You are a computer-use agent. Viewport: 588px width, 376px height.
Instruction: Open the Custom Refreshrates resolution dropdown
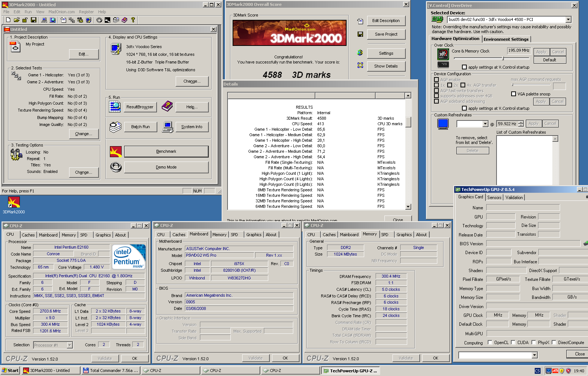pos(485,124)
